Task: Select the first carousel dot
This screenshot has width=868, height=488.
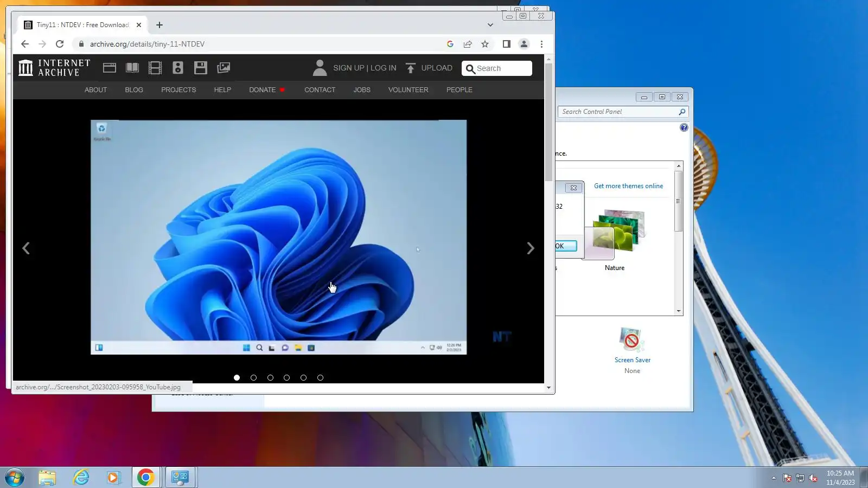Action: pos(237,378)
